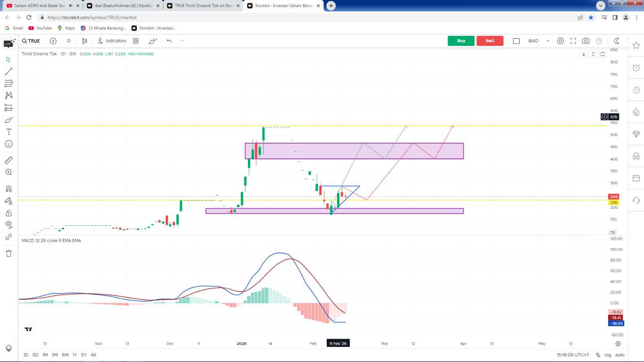Expand the IBAD layout dropdown
This screenshot has width=644, height=362.
click(x=547, y=41)
